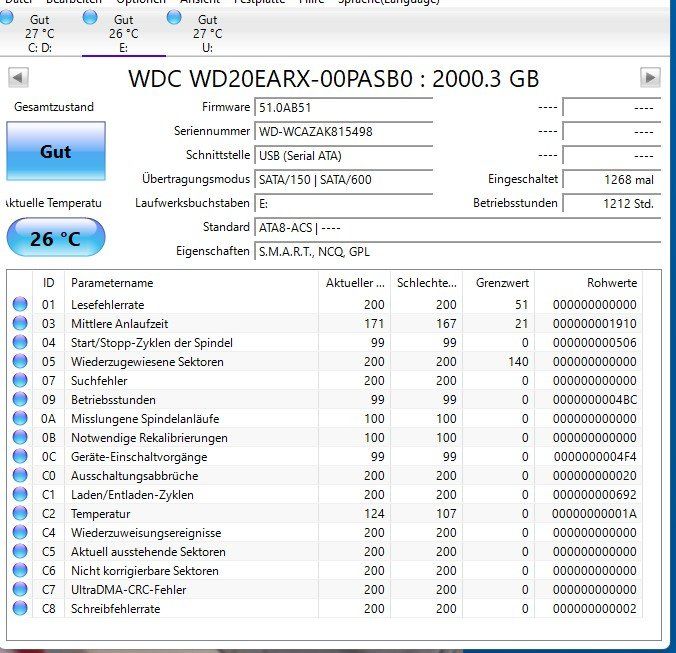Click threshold value 140
676x653 pixels.
click(x=518, y=362)
